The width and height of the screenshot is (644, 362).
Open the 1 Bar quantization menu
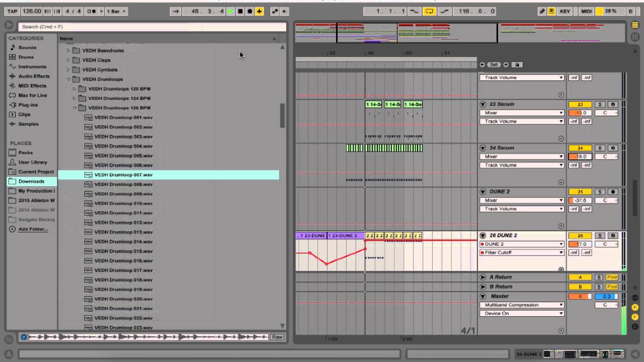click(116, 11)
